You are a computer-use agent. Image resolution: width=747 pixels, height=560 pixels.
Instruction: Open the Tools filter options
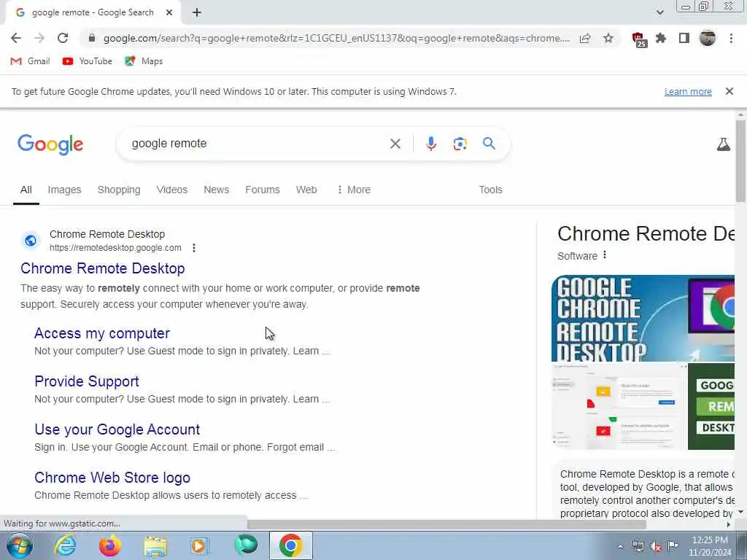pyautogui.click(x=490, y=190)
